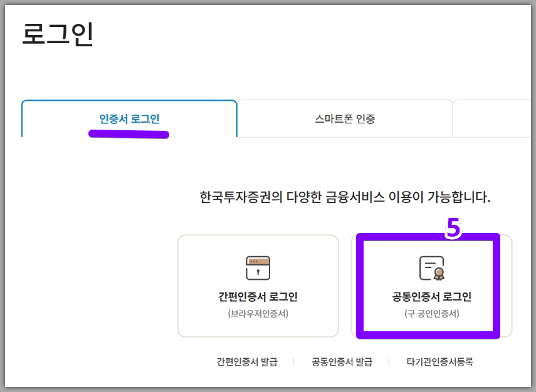The width and height of the screenshot is (536, 392).
Task: Open 공동인증서 발급 link
Action: (342, 361)
